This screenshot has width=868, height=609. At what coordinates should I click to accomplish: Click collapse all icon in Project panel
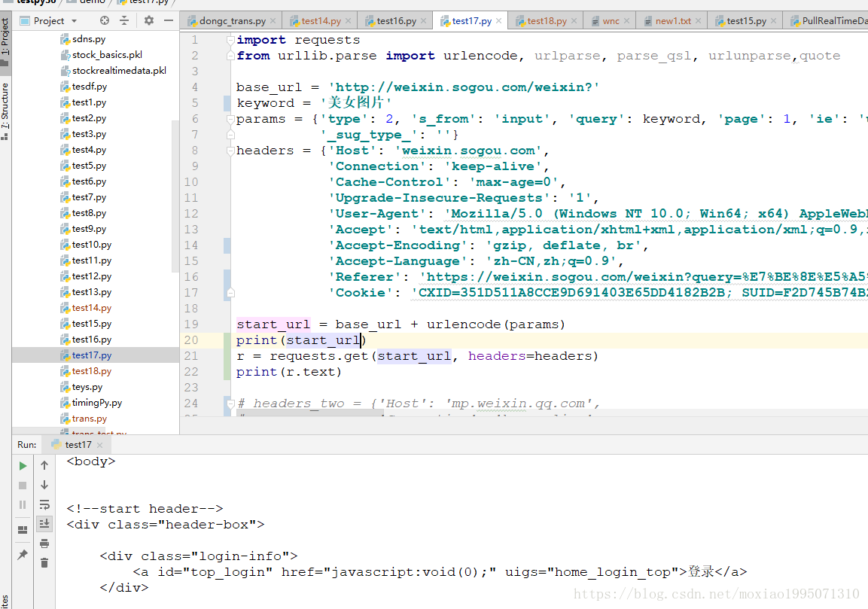tap(124, 20)
